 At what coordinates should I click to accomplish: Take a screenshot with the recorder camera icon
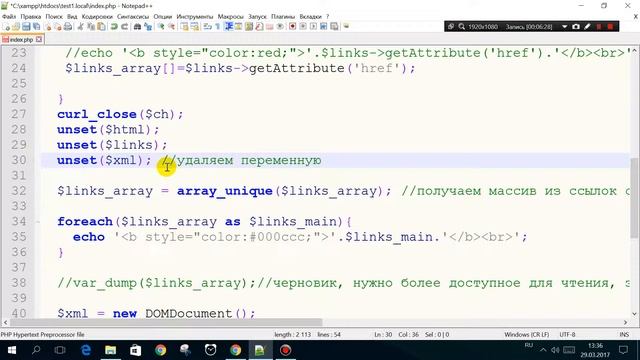coord(576,27)
